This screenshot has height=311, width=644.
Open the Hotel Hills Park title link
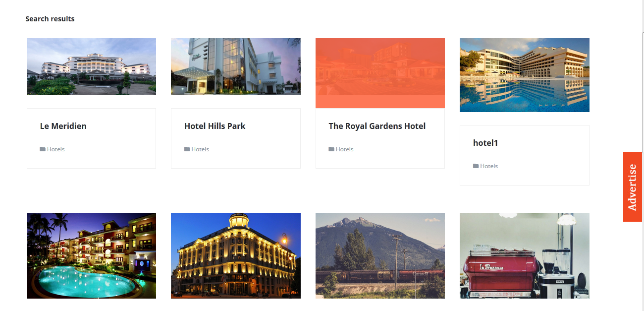click(215, 126)
